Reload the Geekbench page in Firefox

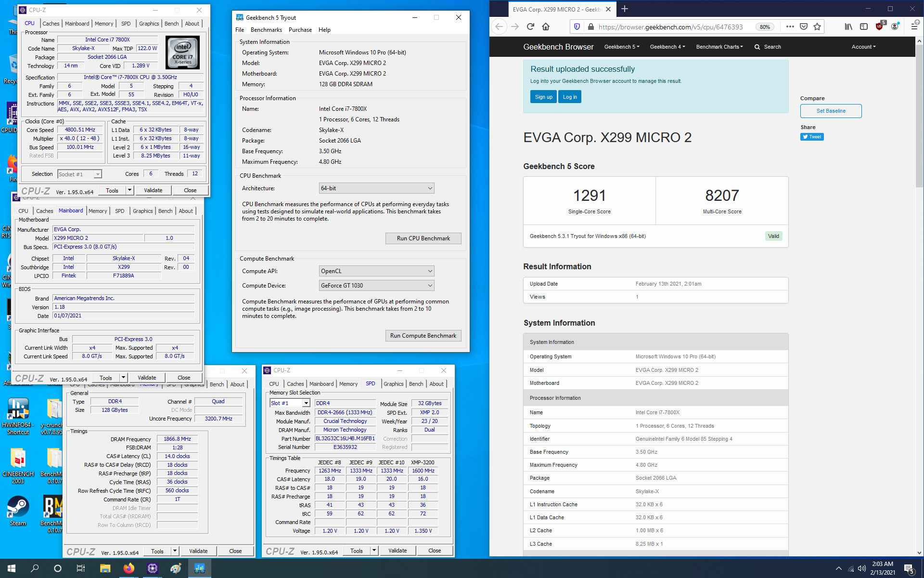[530, 26]
